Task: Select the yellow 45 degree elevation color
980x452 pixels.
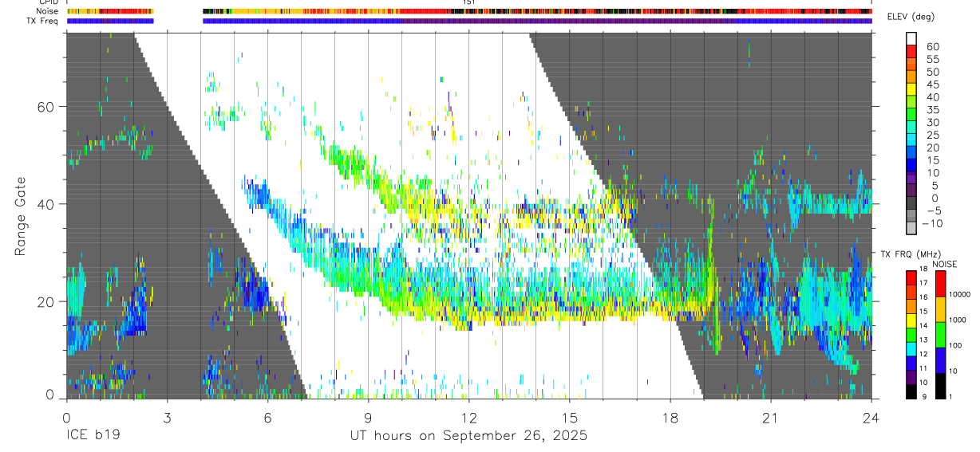Action: tap(911, 88)
